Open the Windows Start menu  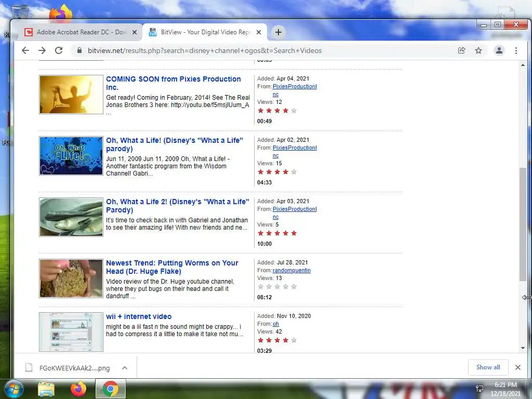tap(14, 389)
